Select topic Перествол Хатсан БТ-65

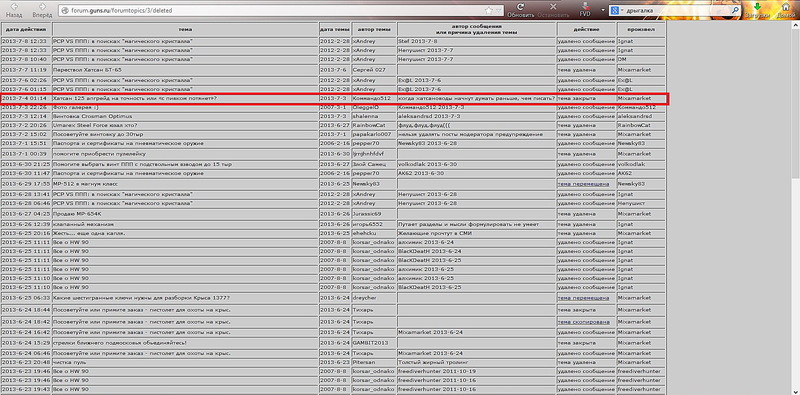[x=87, y=69]
